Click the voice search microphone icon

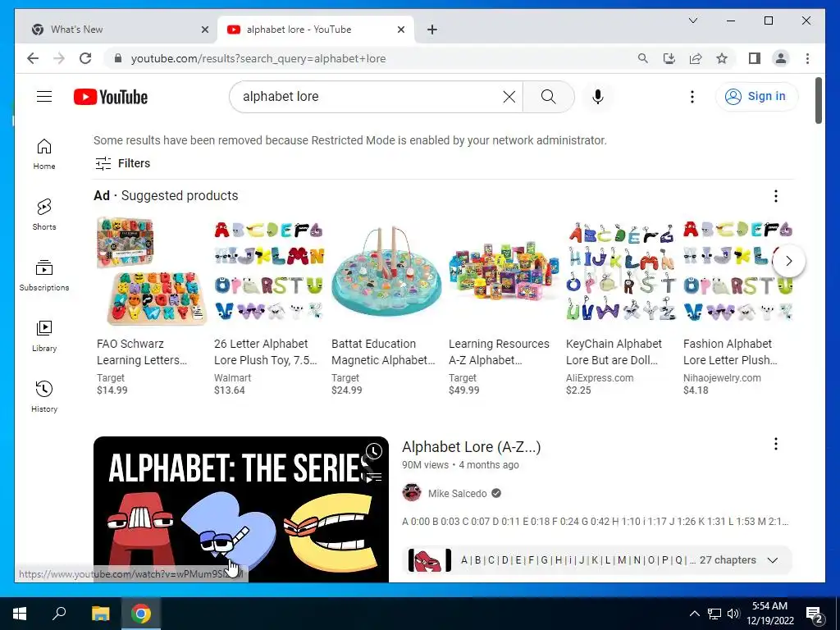(x=598, y=97)
